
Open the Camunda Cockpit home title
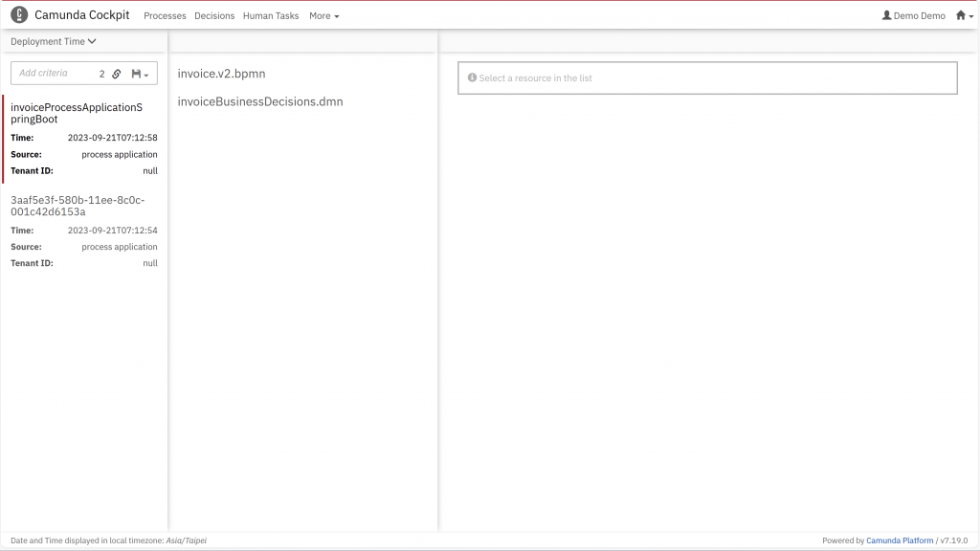coord(82,15)
